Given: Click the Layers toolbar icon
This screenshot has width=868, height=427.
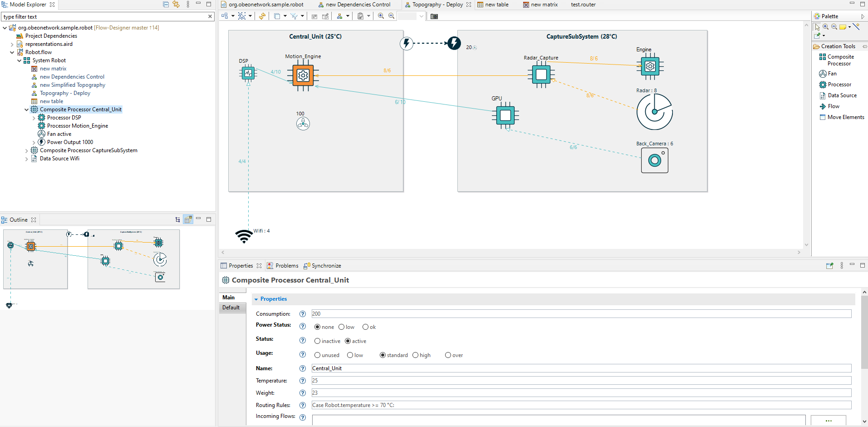Looking at the screenshot, I should tap(277, 16).
